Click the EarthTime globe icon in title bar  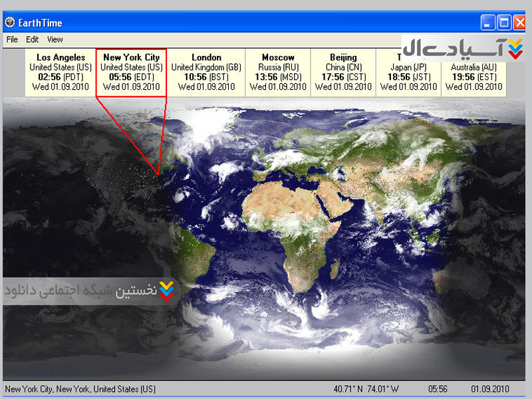[x=9, y=23]
